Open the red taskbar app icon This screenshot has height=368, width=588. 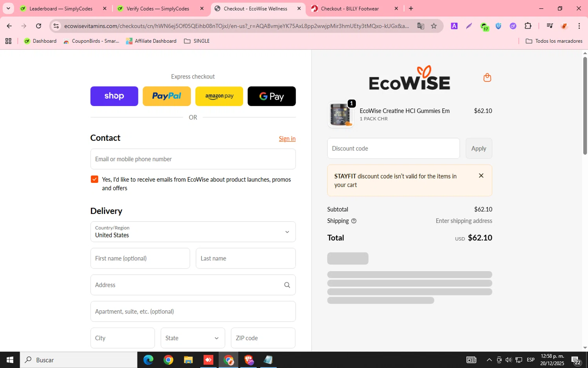click(208, 360)
